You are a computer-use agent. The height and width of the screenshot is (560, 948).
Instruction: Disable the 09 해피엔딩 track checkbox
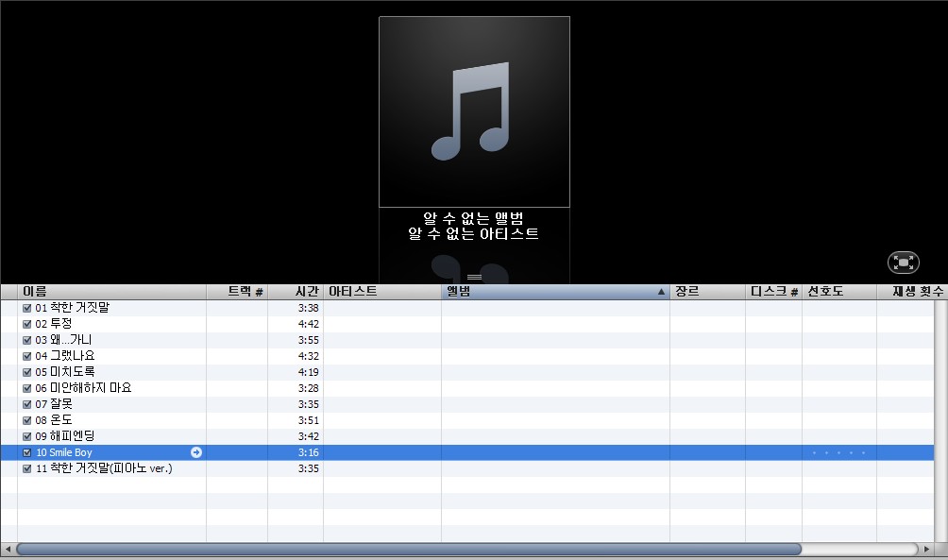click(x=26, y=436)
